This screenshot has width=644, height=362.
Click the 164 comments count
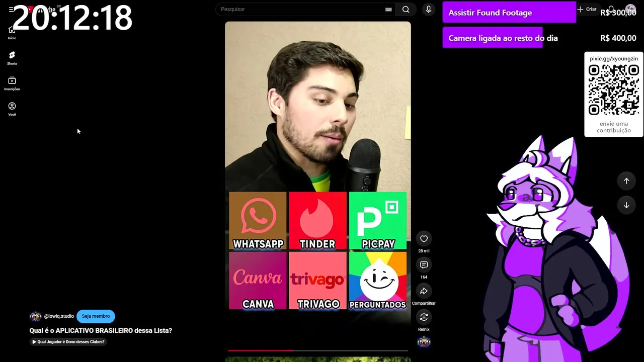424,277
